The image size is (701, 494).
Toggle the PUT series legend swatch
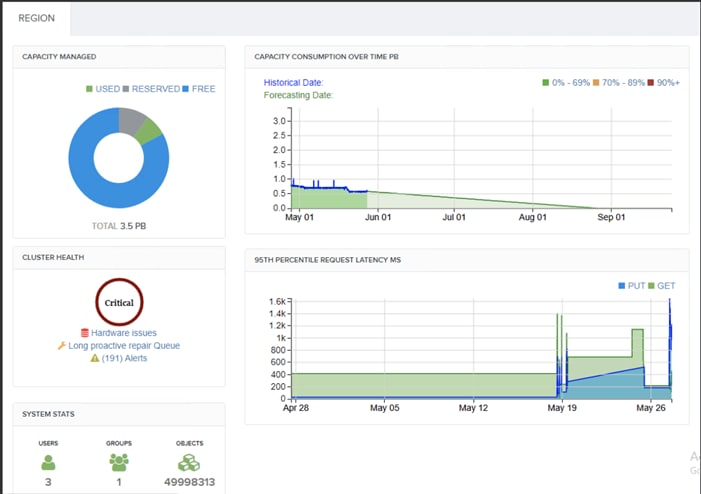click(621, 286)
